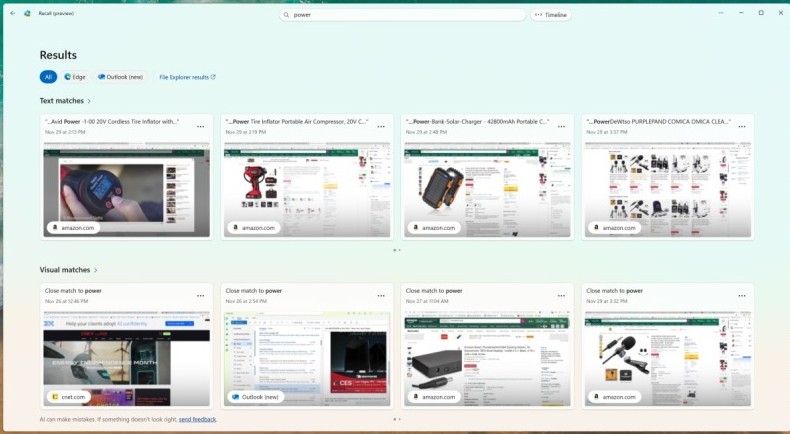Viewport: 790px width, 434px height.
Task: Click amazon.com badge on Nov 29 3:32 PM card
Action: coord(615,397)
